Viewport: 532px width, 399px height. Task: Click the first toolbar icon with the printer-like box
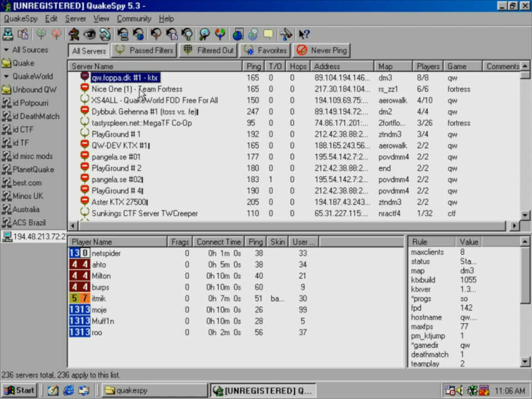pyautogui.click(x=8, y=34)
